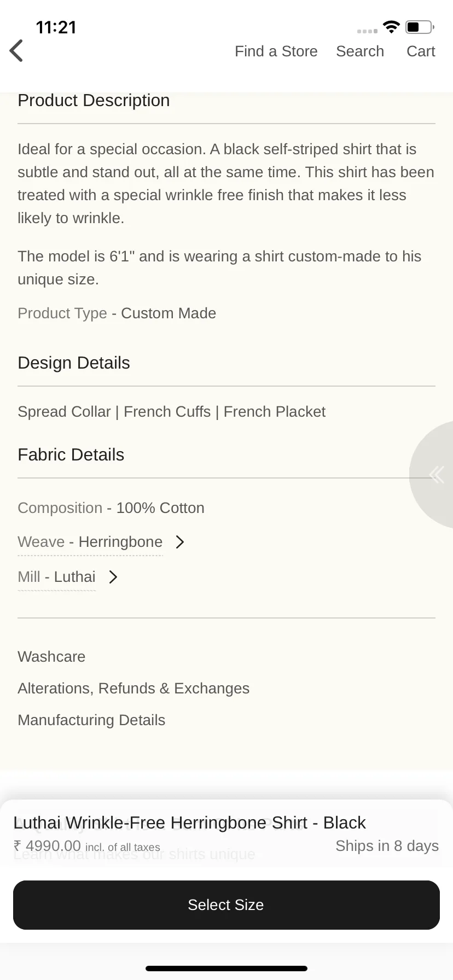Viewport: 453px width, 980px height.
Task: Tap the cellular signal dots icon
Action: coord(367,31)
